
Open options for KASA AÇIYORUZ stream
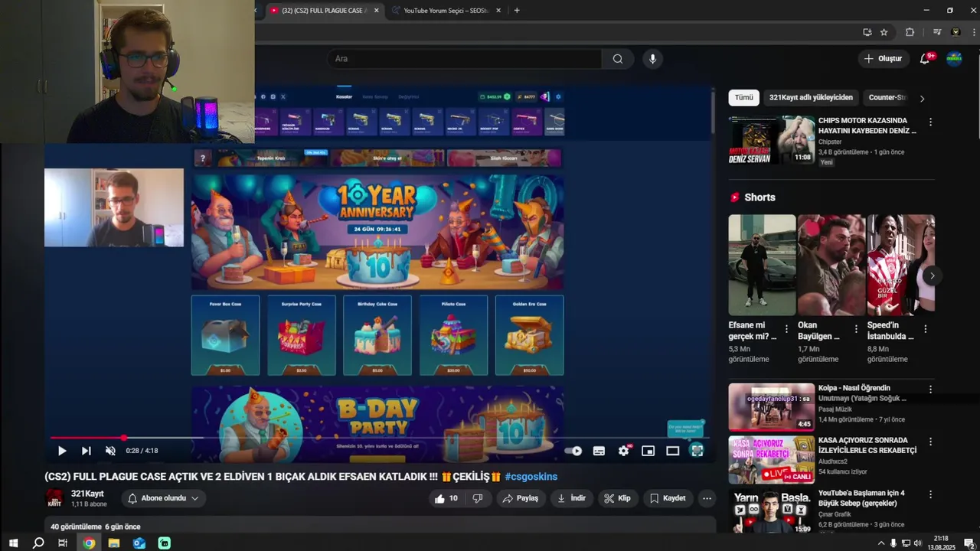(x=930, y=442)
